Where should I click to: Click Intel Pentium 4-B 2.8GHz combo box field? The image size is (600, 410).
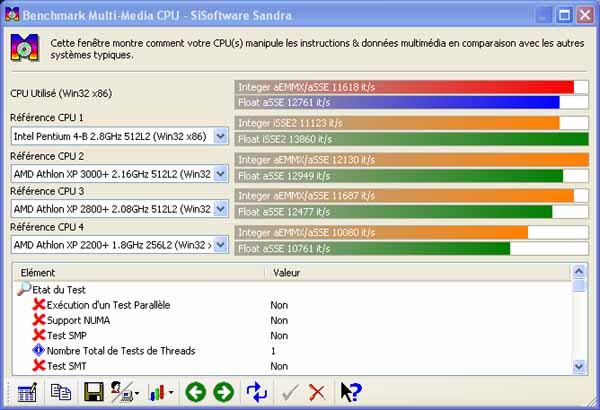pyautogui.click(x=120, y=136)
